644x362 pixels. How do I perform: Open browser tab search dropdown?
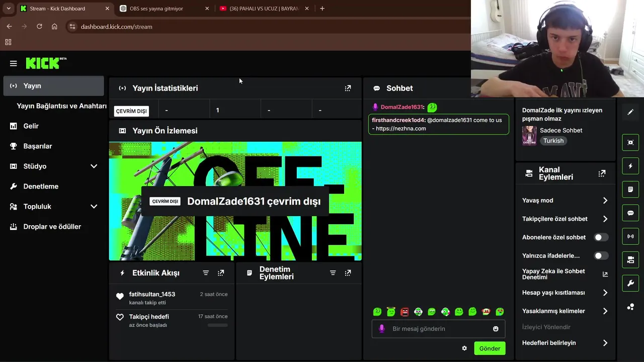coord(9,9)
